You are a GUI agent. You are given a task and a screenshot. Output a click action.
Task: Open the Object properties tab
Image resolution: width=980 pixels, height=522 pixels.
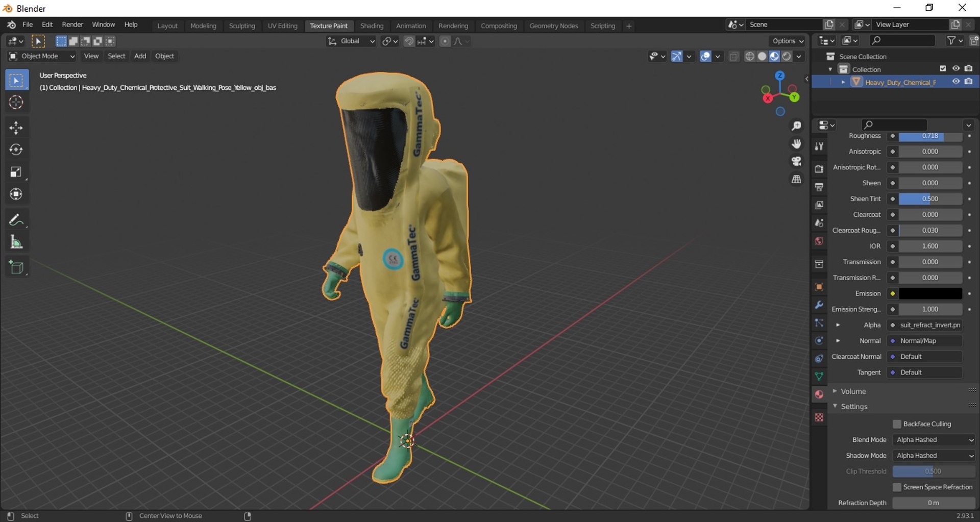coord(819,287)
